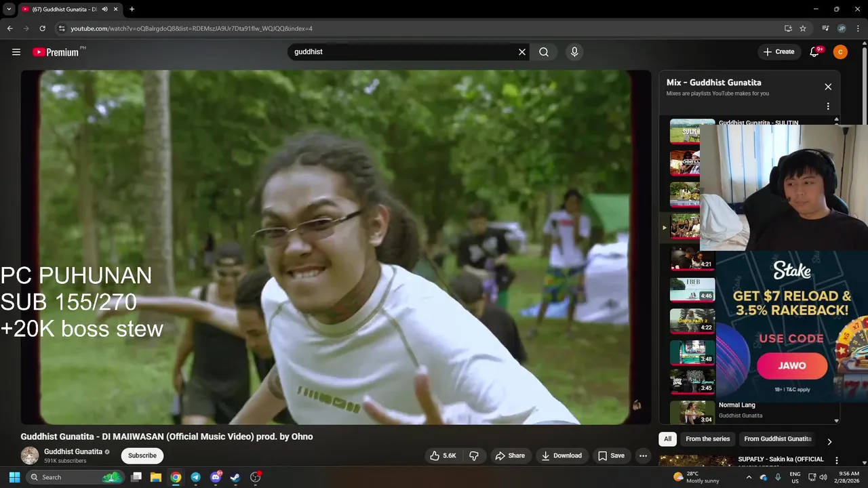
Task: Open the Windows Start menu
Action: point(14,477)
